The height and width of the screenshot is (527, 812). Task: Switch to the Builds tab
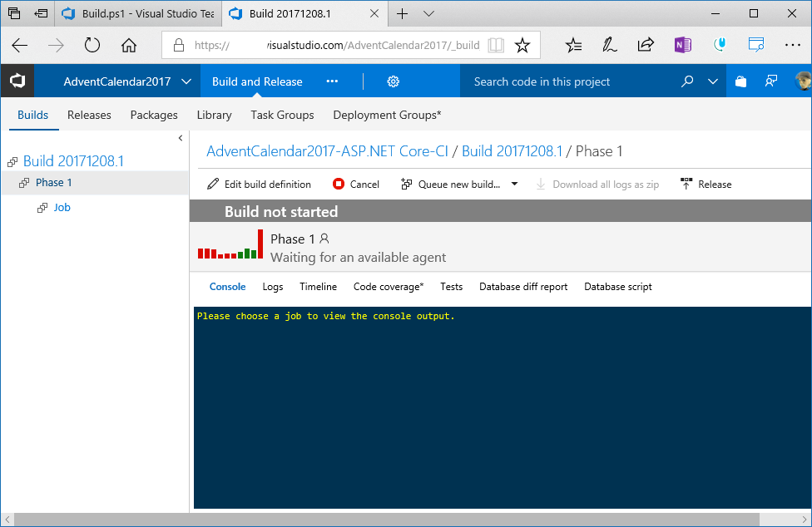[x=32, y=115]
